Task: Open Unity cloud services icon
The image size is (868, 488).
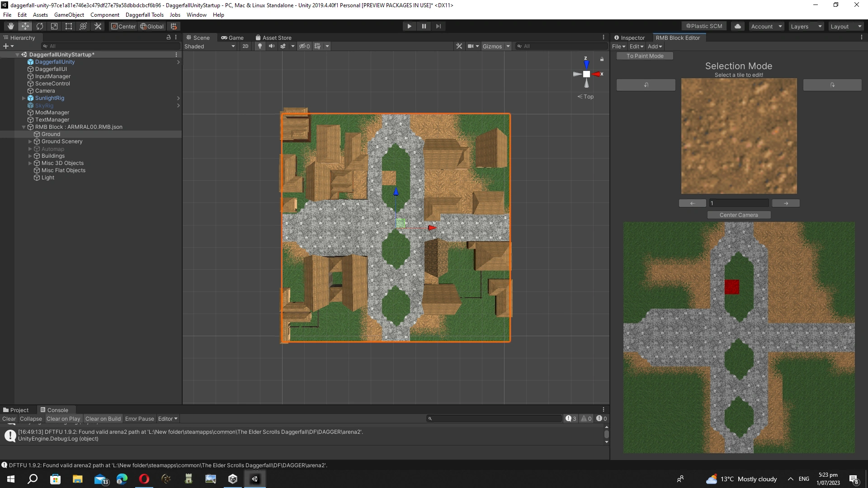Action: [738, 26]
